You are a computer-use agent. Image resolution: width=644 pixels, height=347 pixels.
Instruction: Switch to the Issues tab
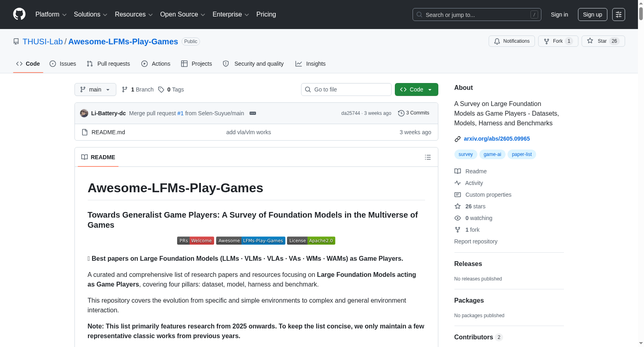tap(63, 64)
